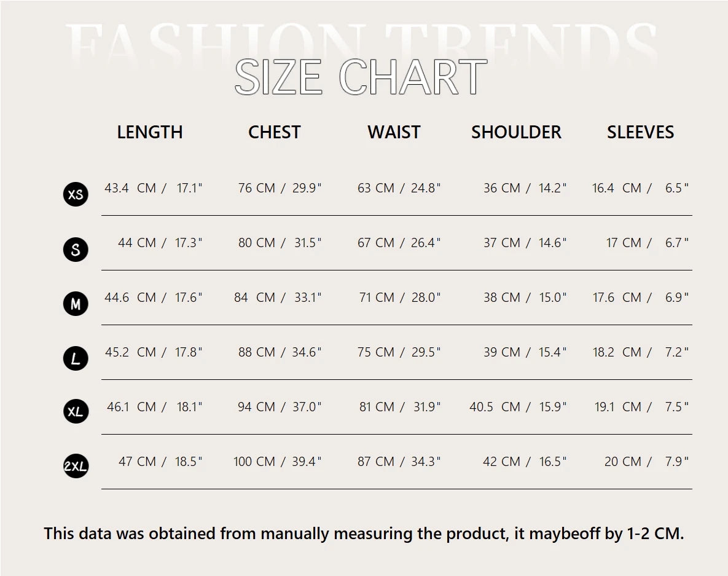Select the 2XL size badge
This screenshot has width=728, height=576.
tap(76, 467)
